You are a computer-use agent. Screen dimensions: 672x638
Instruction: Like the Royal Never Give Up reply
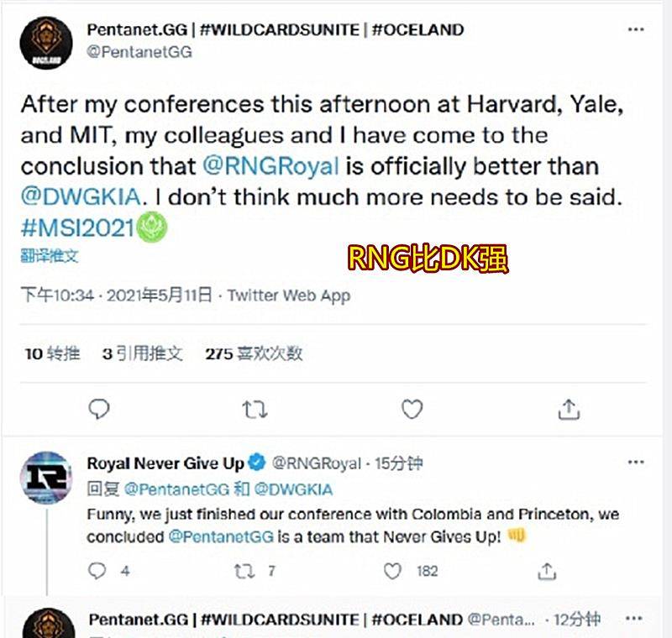pos(392,571)
